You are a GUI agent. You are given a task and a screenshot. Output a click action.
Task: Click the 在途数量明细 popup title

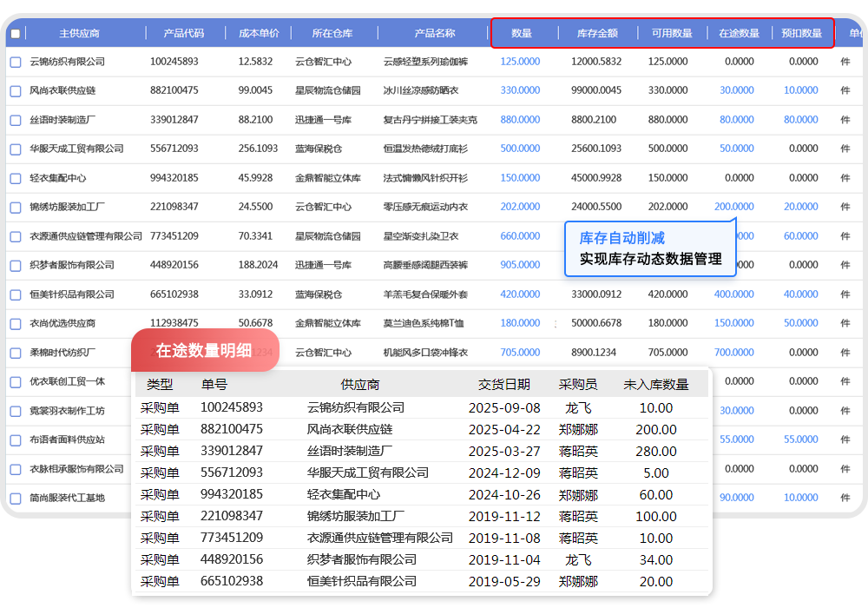click(204, 351)
